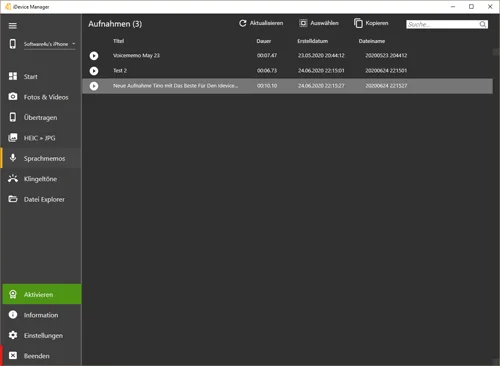Screen dimensions: 500x366
Task: Click the iPhone device icon
Action: click(x=13, y=44)
